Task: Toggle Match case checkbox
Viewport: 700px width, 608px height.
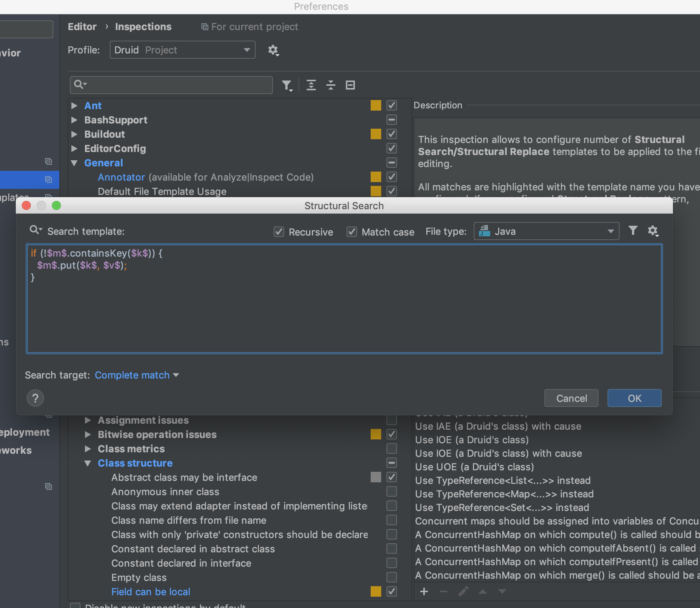Action: click(x=352, y=232)
